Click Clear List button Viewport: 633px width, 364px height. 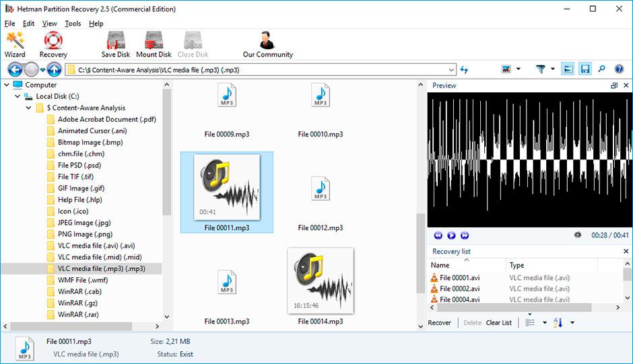[x=498, y=322]
